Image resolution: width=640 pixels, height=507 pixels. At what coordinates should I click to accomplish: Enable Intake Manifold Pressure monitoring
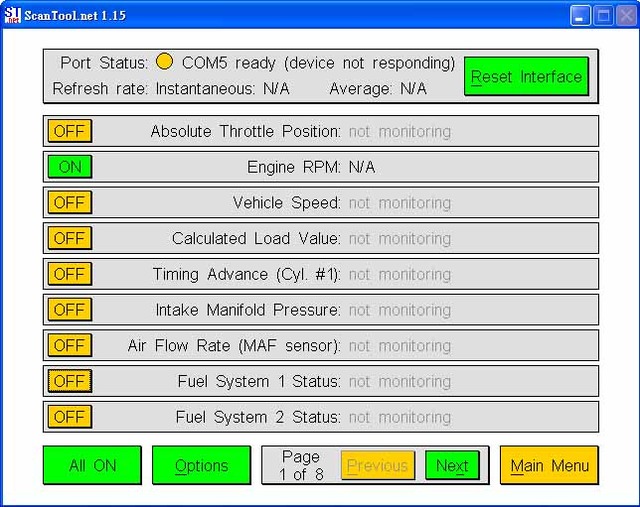pos(69,310)
